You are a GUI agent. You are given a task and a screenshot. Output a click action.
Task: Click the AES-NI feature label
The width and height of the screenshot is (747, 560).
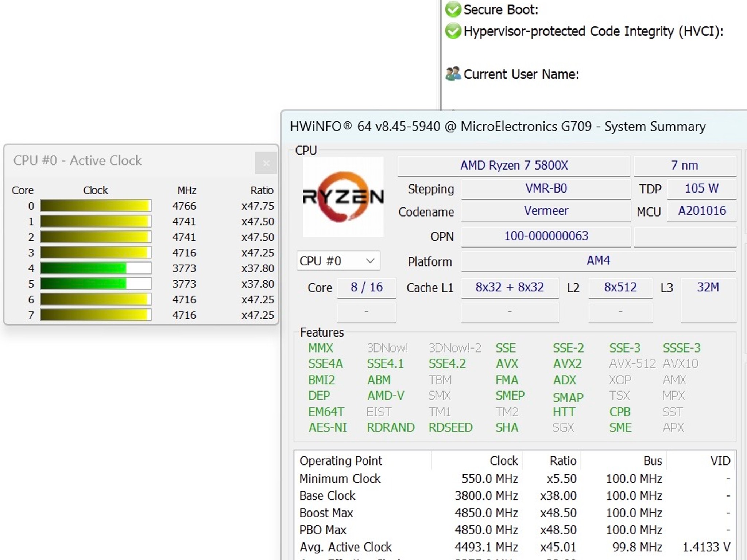point(328,427)
